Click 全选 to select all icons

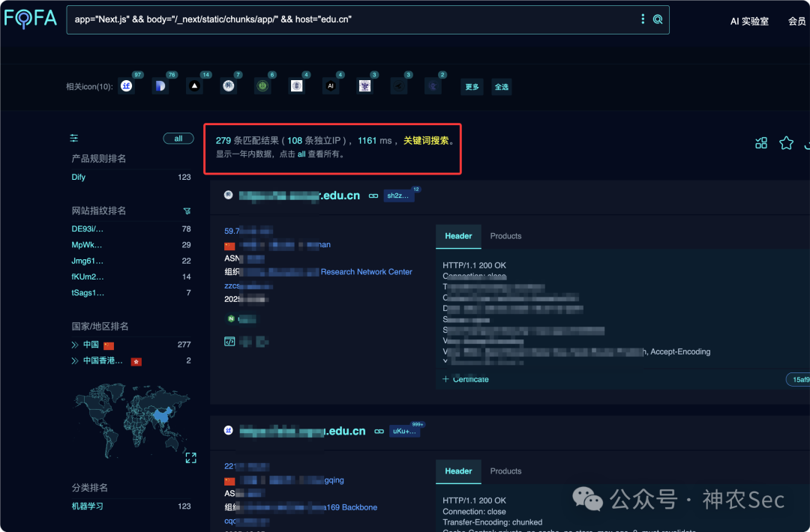point(501,87)
